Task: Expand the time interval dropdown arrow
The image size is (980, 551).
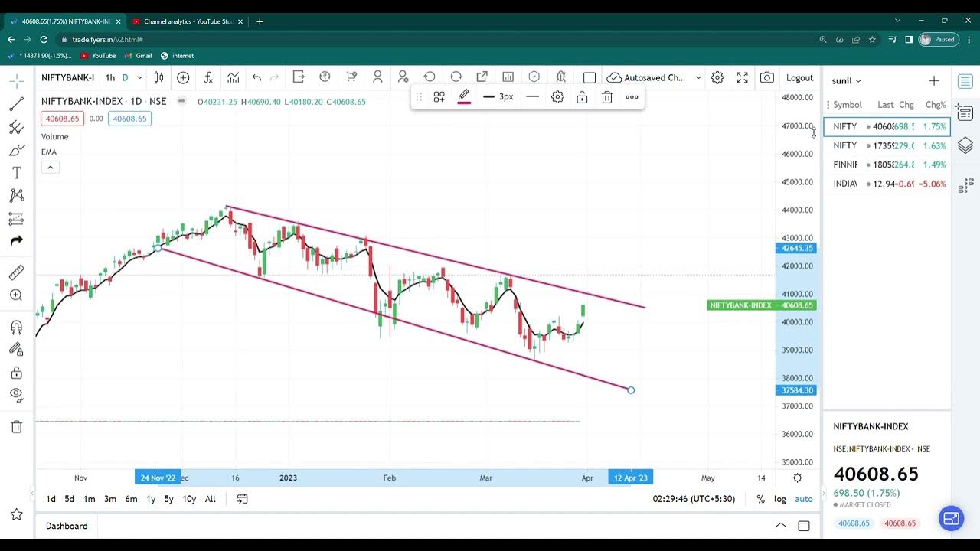Action: (139, 77)
